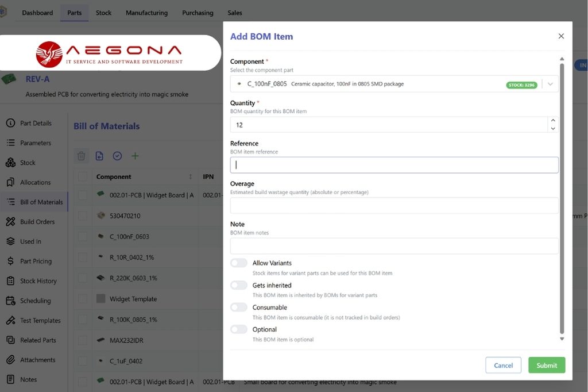Open Build Orders from sidebar icon
The height and width of the screenshot is (392, 588).
pos(10,222)
